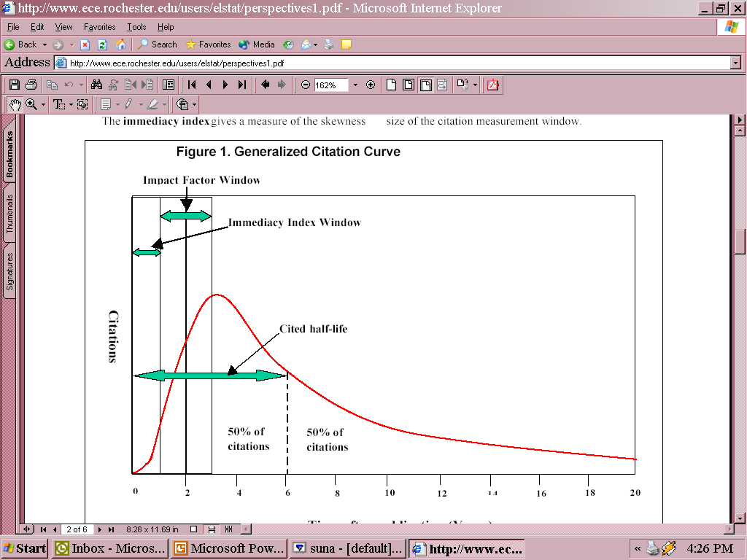Expand the Address bar URL dropdown
The height and width of the screenshot is (560, 747).
[735, 63]
